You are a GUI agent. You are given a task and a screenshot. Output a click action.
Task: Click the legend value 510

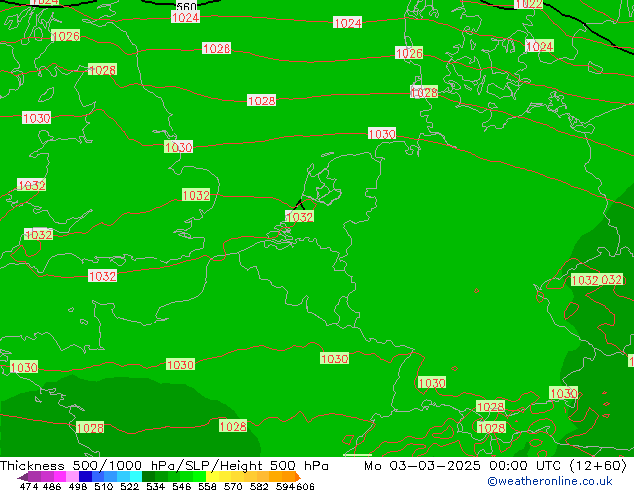click(104, 486)
